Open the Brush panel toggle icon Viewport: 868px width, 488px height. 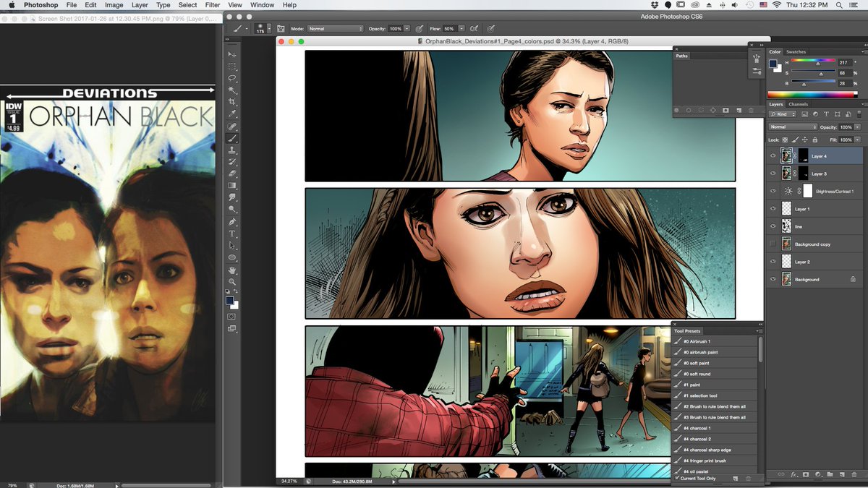281,29
